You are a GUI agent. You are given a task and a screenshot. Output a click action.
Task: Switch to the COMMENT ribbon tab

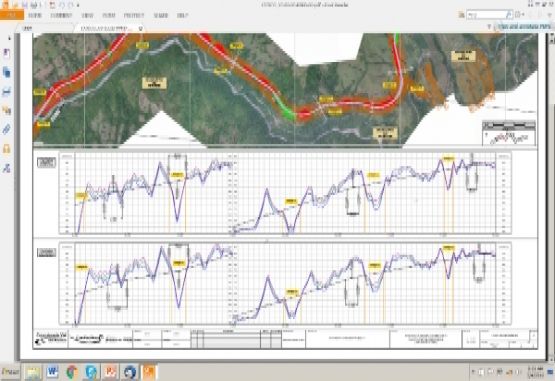(x=61, y=16)
